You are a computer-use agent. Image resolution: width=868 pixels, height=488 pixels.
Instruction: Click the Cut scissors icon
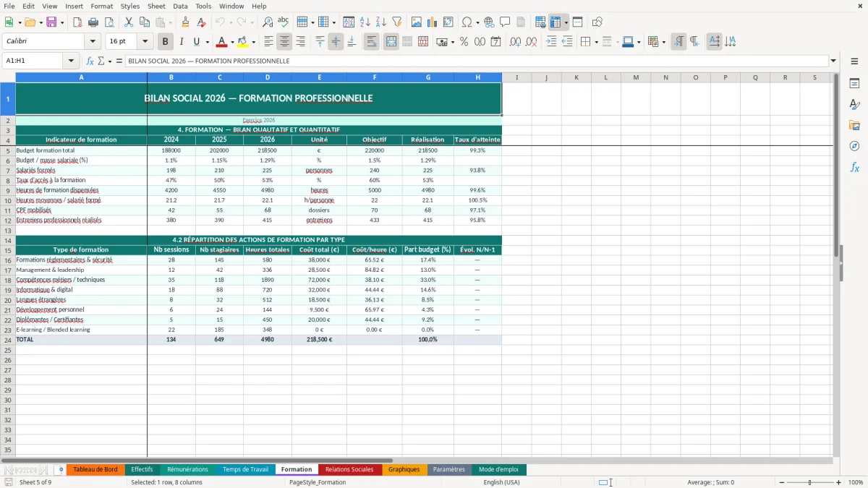(128, 22)
